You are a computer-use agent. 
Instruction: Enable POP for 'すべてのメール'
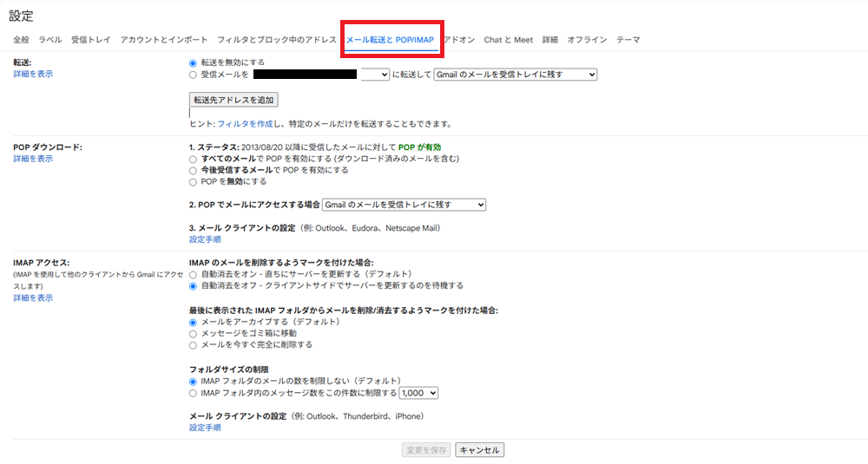tap(193, 160)
